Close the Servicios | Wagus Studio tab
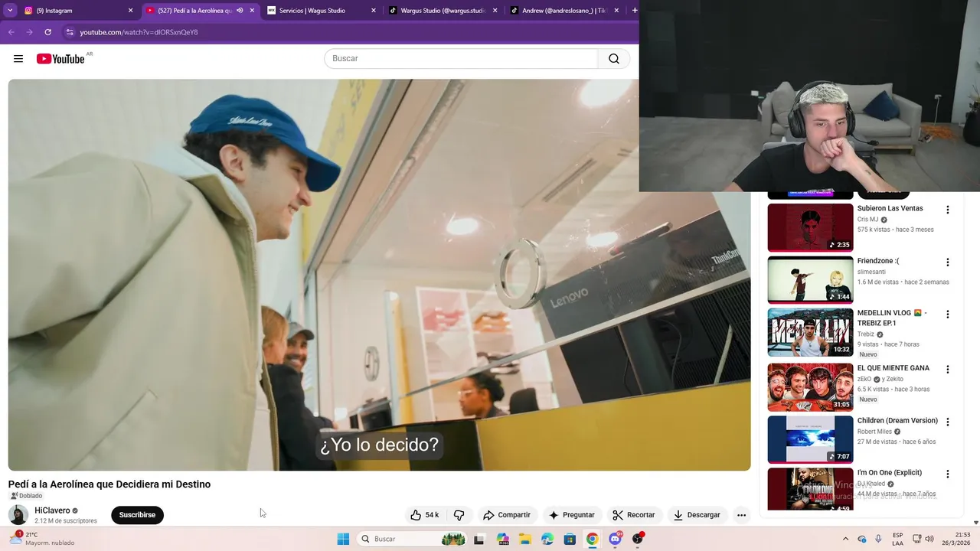The height and width of the screenshot is (551, 980). click(x=374, y=11)
